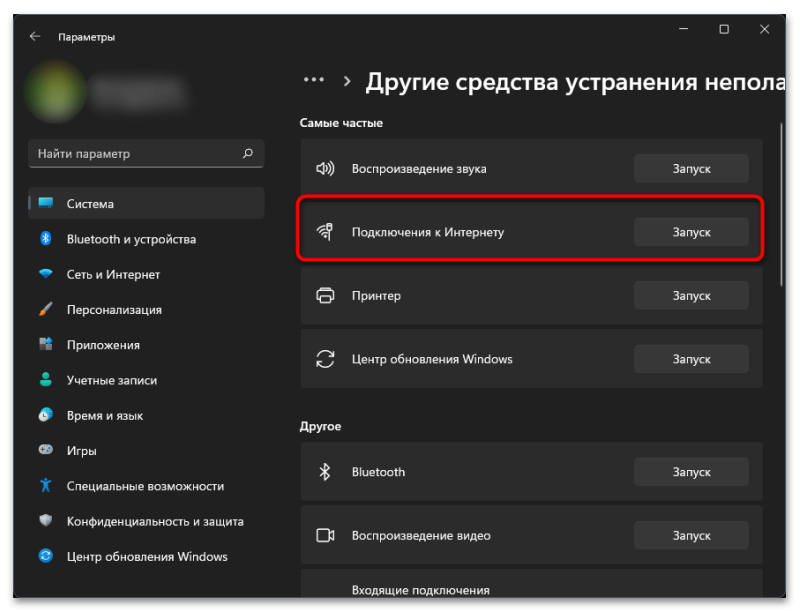Click the Система monitor icon
This screenshot has height=612, width=800.
pyautogui.click(x=46, y=203)
